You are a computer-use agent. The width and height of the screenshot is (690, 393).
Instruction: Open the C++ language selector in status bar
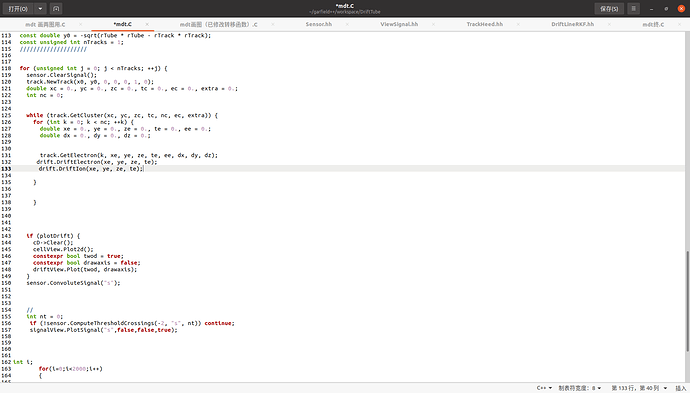tap(544, 388)
